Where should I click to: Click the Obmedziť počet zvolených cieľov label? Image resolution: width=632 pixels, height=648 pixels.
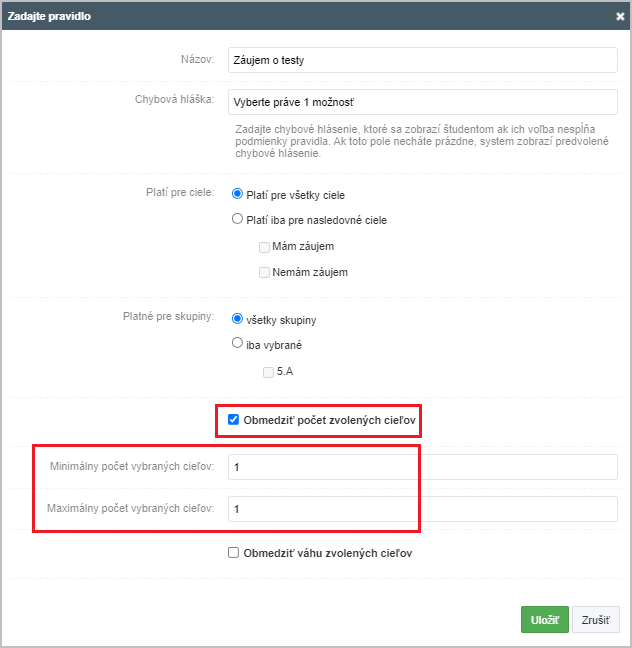coord(329,420)
